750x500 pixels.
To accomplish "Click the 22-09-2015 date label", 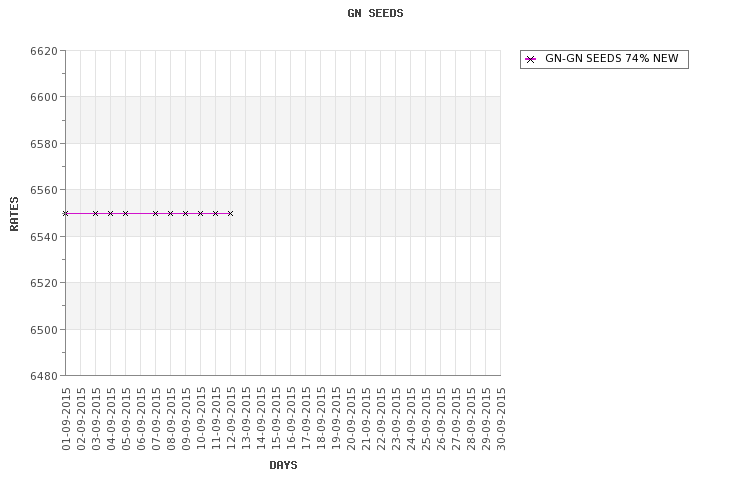I will 381,419.
